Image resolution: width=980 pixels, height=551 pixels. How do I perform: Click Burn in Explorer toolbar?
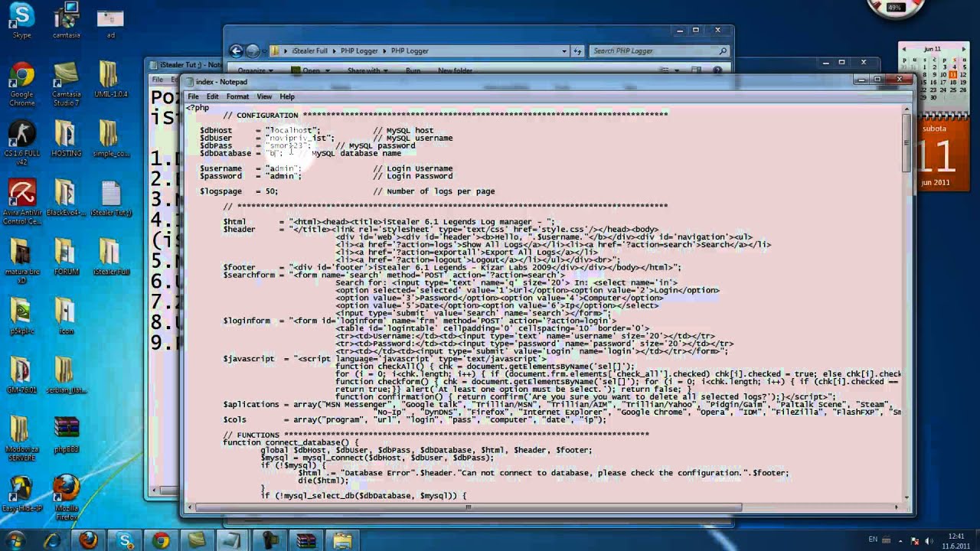pos(413,70)
